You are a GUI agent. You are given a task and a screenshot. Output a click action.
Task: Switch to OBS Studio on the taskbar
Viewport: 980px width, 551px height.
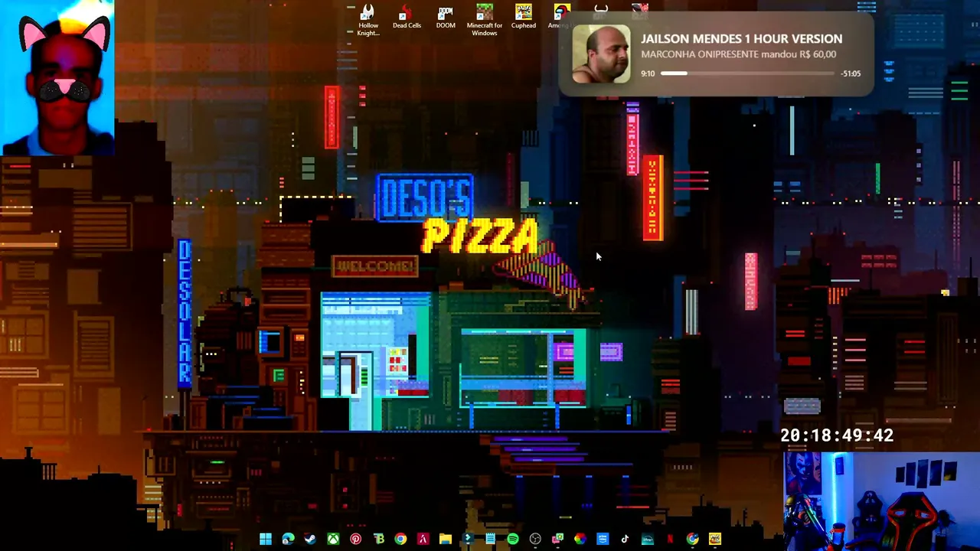point(535,540)
